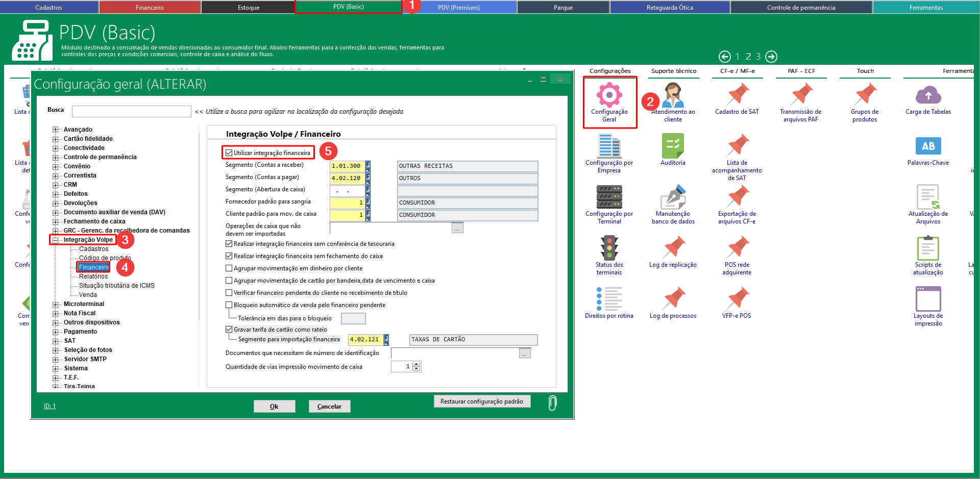Open Carga de Tabelas cloud icon
Screen dimensions: 980x479
927,95
